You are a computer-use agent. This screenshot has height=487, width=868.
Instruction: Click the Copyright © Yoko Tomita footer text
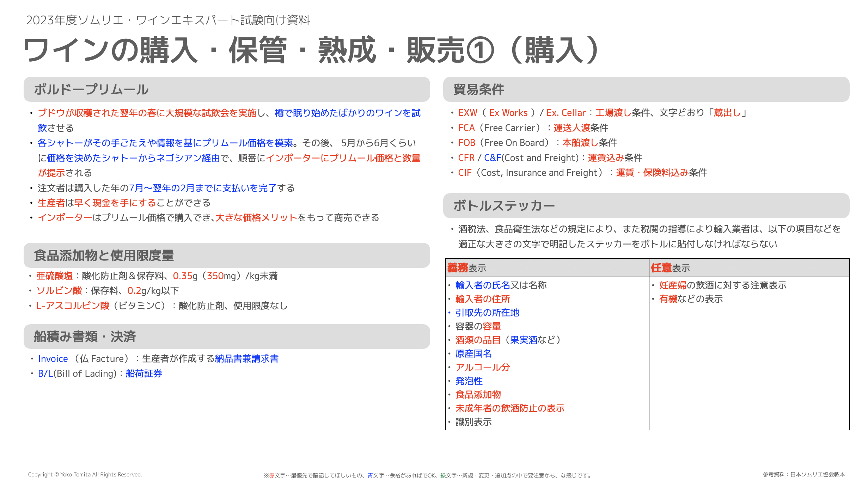(x=85, y=474)
